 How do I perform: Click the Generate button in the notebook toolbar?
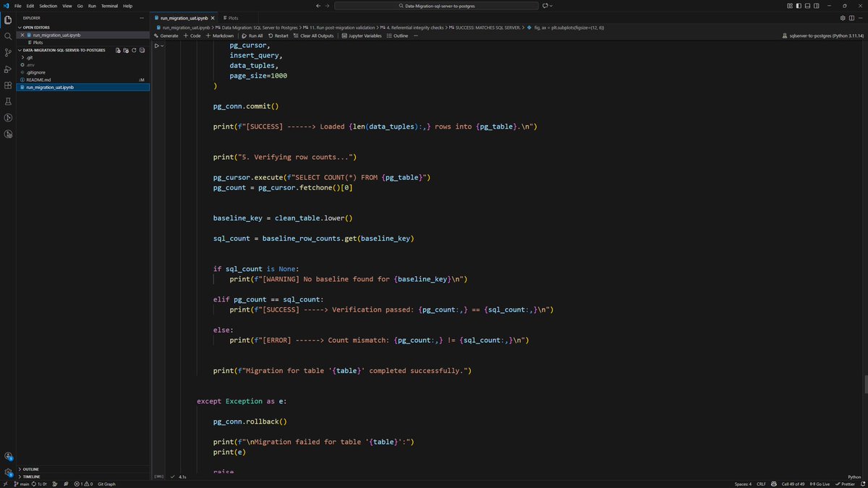coord(166,35)
